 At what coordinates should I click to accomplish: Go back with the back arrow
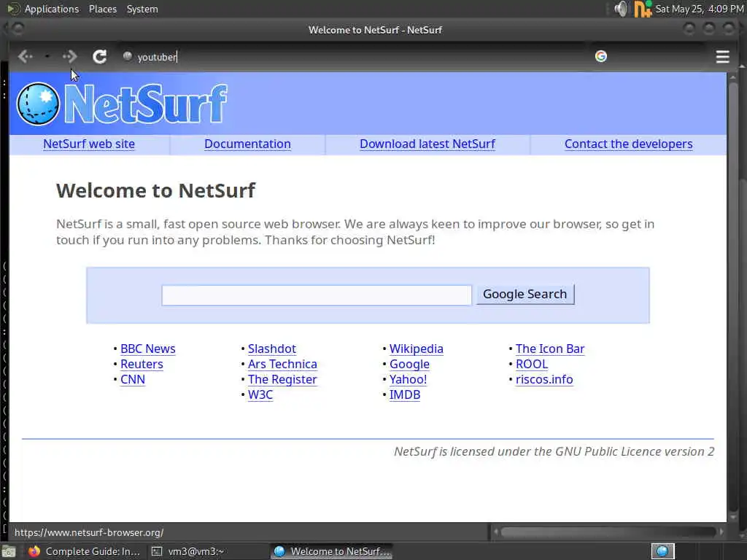tap(26, 57)
